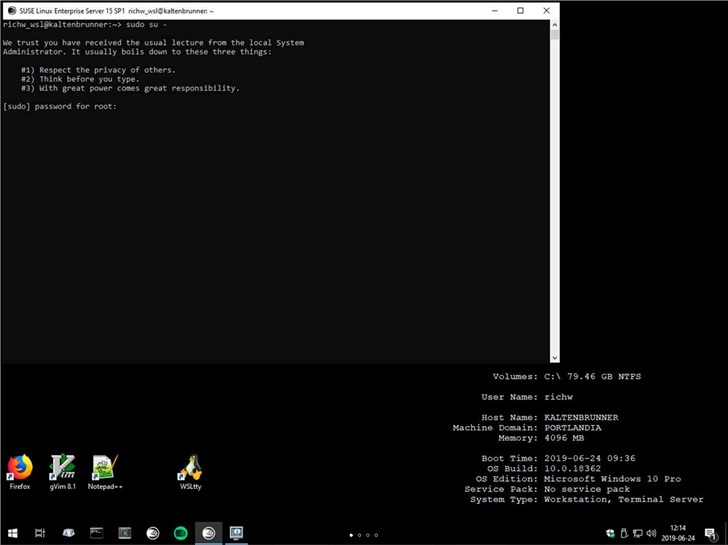This screenshot has height=545, width=728.
Task: Open the Action Center notifications icon
Action: (710, 534)
